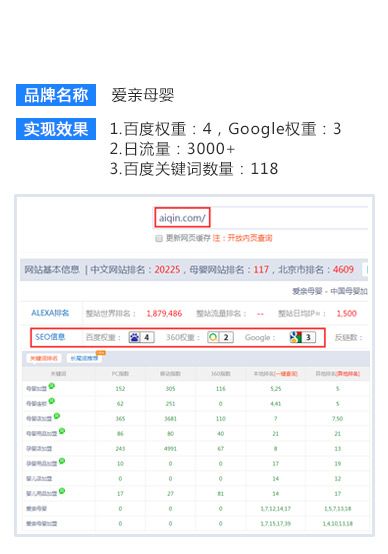Click daily IP value 1,500
388x554 pixels.
(347, 314)
